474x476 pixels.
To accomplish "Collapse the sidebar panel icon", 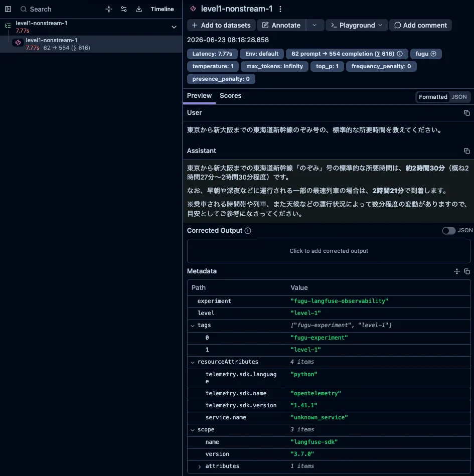I will pos(8,9).
